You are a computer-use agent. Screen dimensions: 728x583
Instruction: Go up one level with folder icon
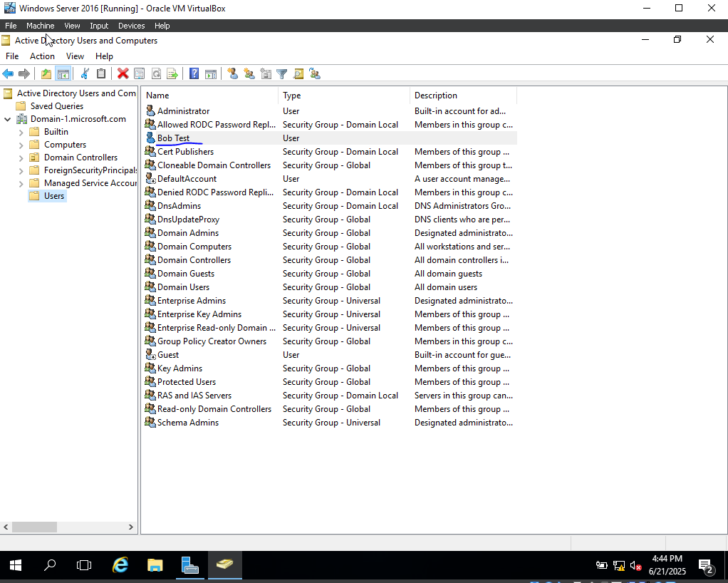click(46, 73)
